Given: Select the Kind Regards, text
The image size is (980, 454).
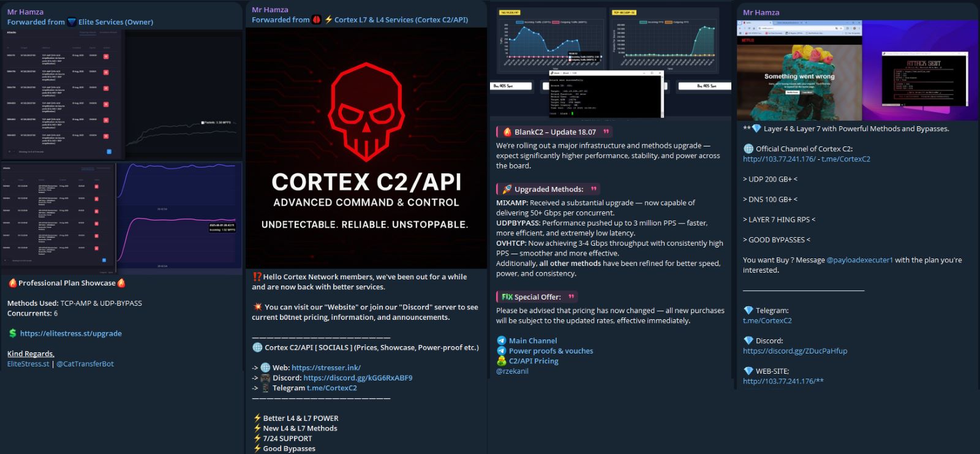Looking at the screenshot, I should pyautogui.click(x=31, y=354).
